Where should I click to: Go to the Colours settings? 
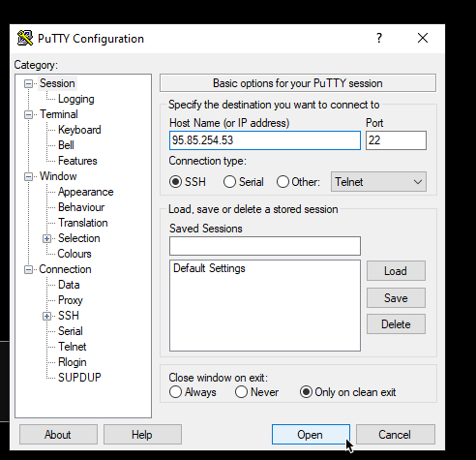tap(74, 254)
